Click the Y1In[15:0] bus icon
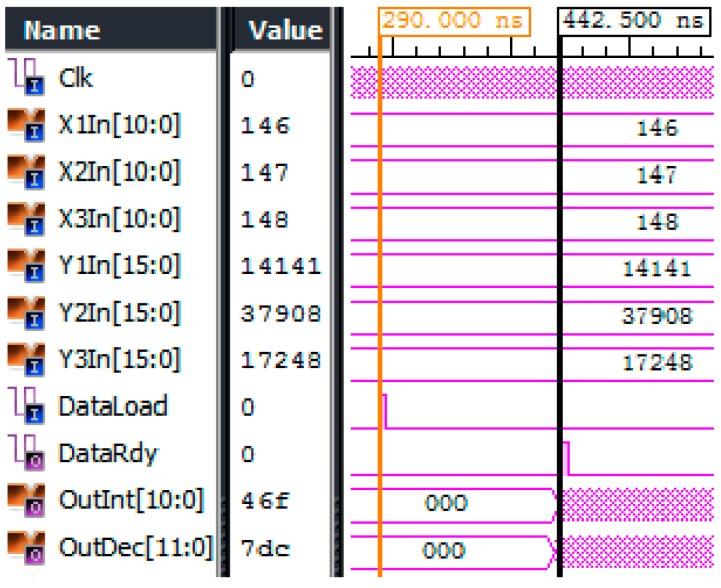Viewport: 721px width, 588px height. [x=27, y=266]
